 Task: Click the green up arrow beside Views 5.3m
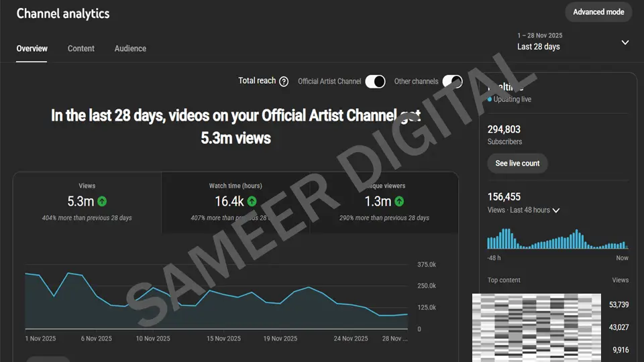[x=102, y=201]
